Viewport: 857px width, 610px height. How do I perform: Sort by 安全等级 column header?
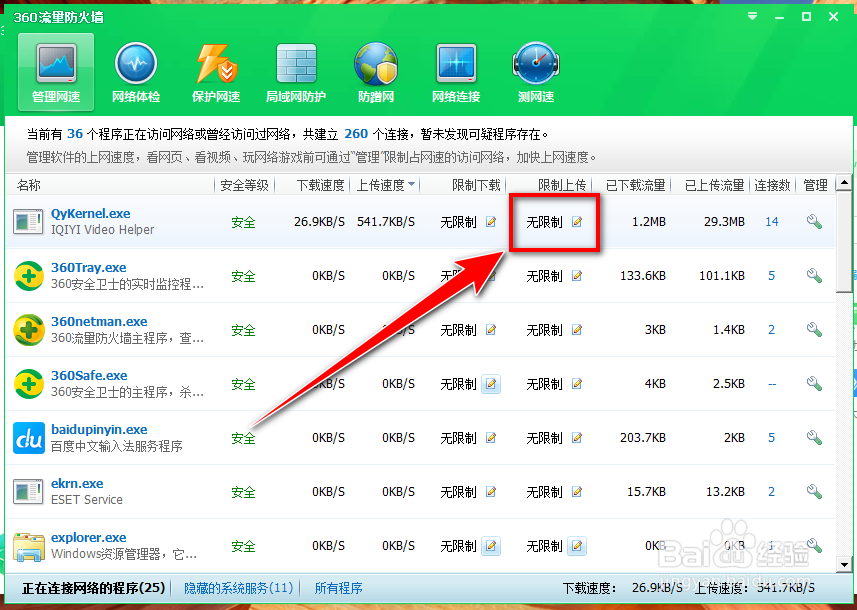click(x=244, y=185)
